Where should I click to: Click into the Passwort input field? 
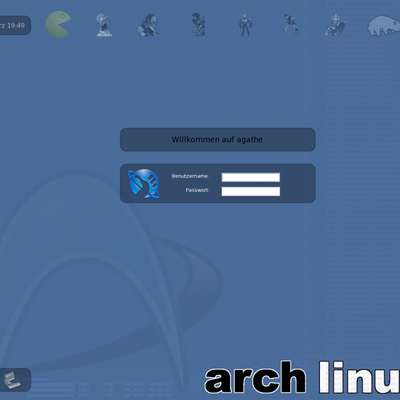coord(251,191)
